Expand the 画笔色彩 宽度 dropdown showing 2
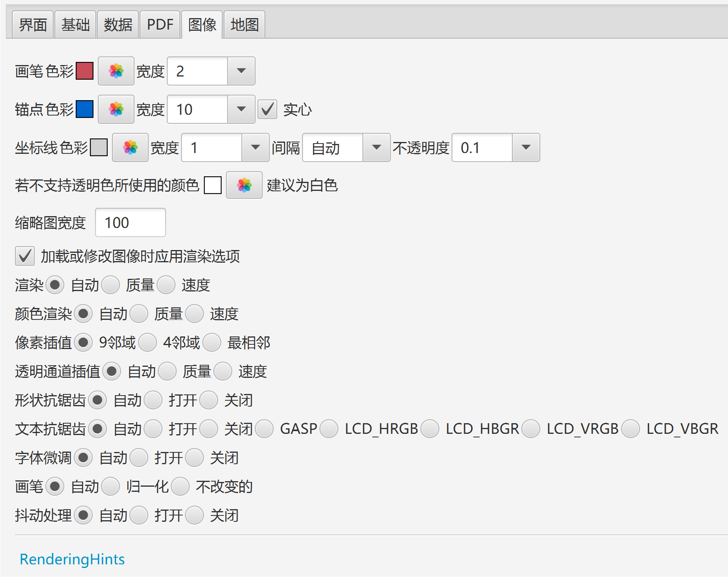 click(x=241, y=71)
